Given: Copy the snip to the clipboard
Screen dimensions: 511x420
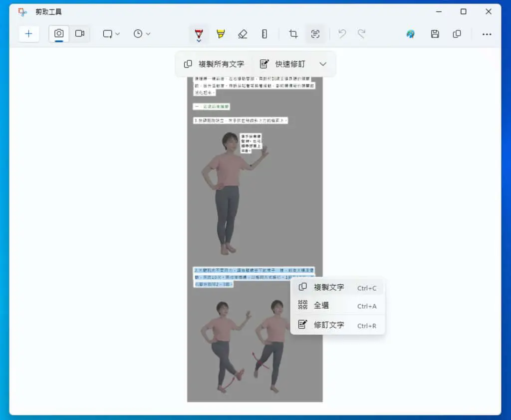Looking at the screenshot, I should click(x=457, y=34).
